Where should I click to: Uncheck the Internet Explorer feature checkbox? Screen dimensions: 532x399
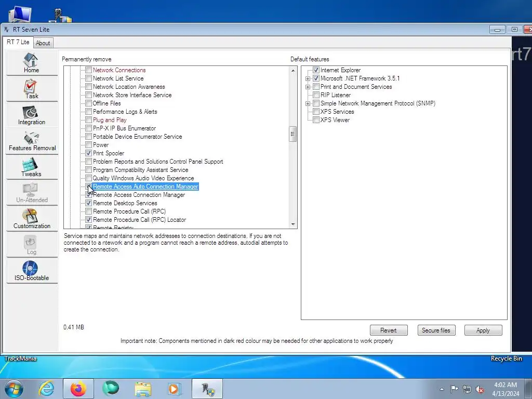coord(316,70)
